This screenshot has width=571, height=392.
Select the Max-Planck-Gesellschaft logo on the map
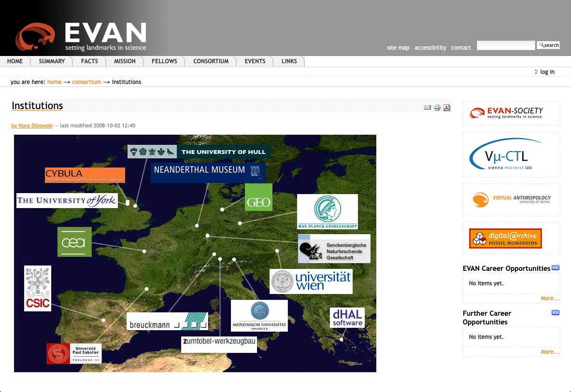(328, 211)
